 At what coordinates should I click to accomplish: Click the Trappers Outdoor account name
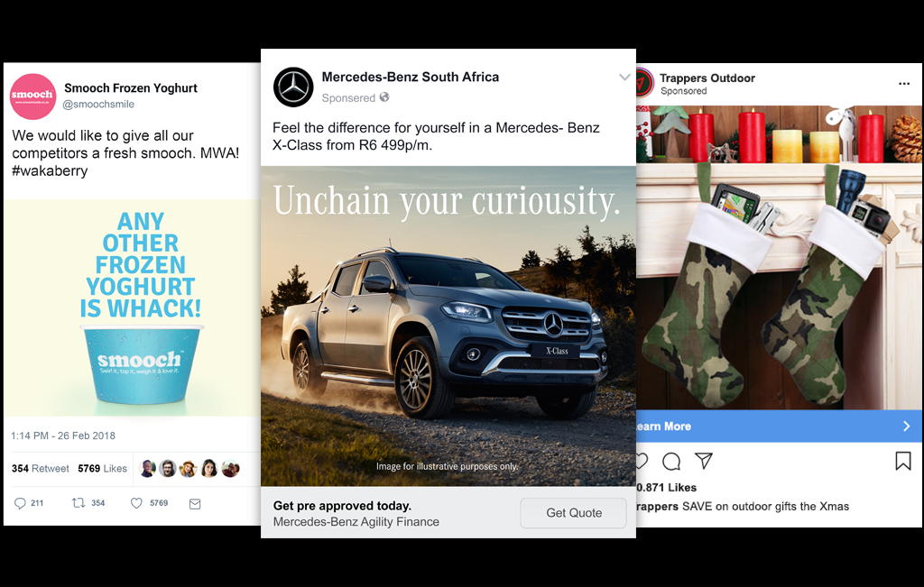(x=707, y=78)
